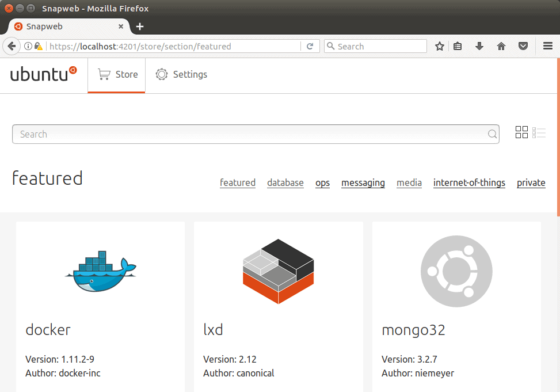Click the mongo32 snap name

tap(413, 330)
